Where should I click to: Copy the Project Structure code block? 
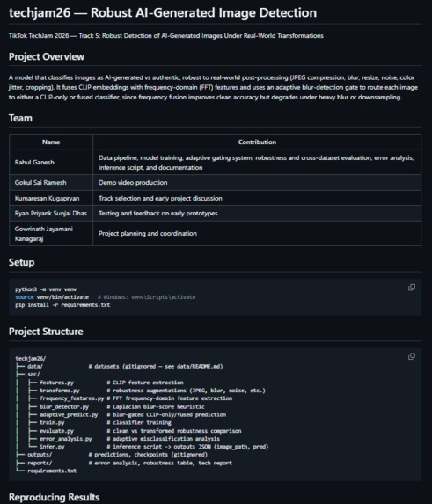(412, 356)
